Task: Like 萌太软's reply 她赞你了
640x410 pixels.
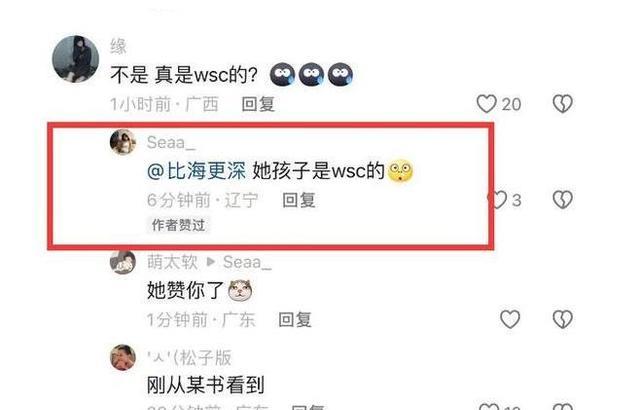Action: pos(510,319)
